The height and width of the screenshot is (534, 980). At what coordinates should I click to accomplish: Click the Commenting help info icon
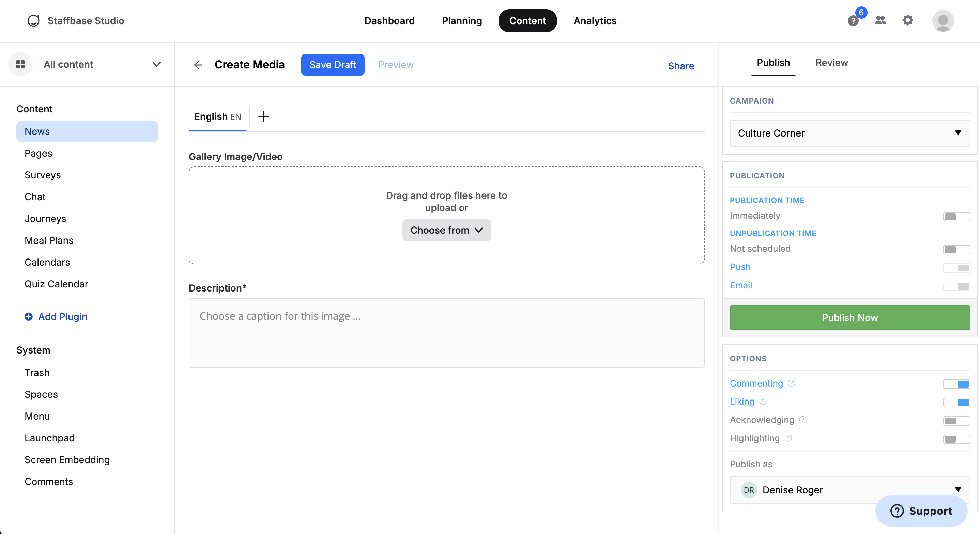[791, 383]
